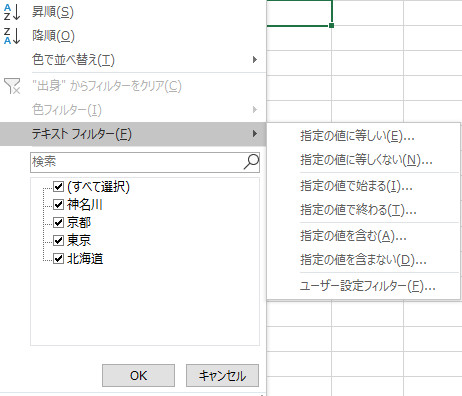Image resolution: width=462 pixels, height=396 pixels.
Task: Expand arrow next to テキスト フィルター
Action: click(x=255, y=134)
